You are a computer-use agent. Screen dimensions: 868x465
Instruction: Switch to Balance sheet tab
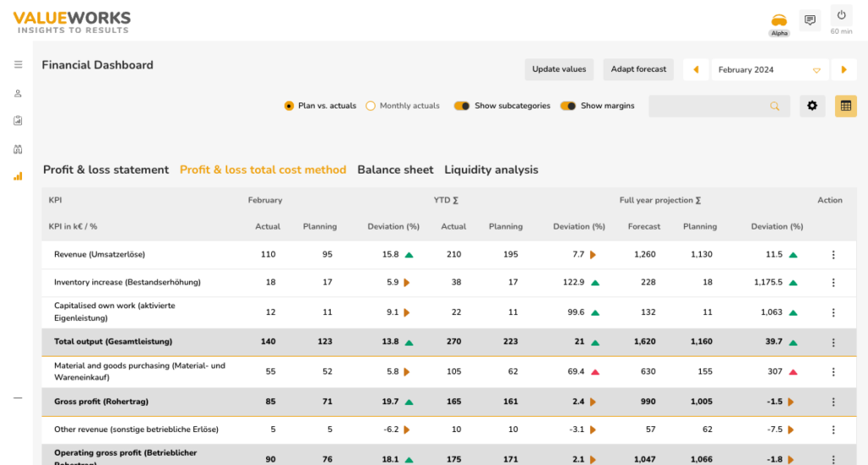point(395,169)
